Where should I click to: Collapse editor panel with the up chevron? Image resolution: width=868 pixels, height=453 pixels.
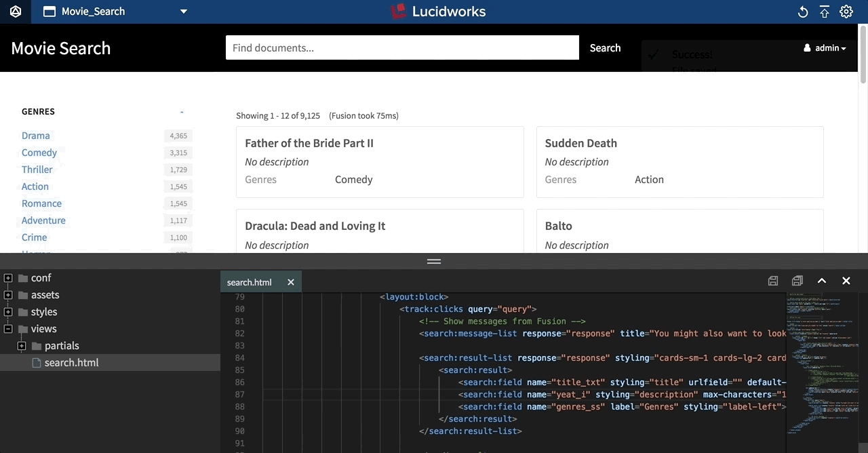tap(822, 281)
